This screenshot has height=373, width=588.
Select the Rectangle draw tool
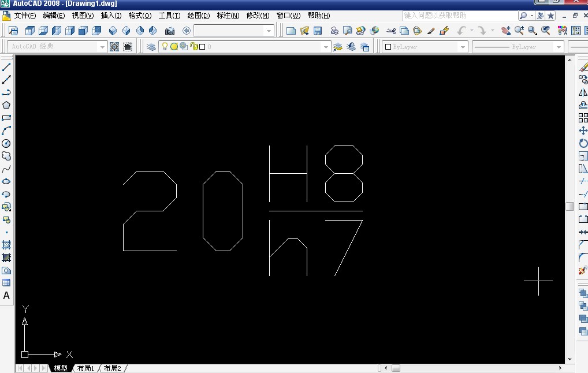(x=6, y=118)
